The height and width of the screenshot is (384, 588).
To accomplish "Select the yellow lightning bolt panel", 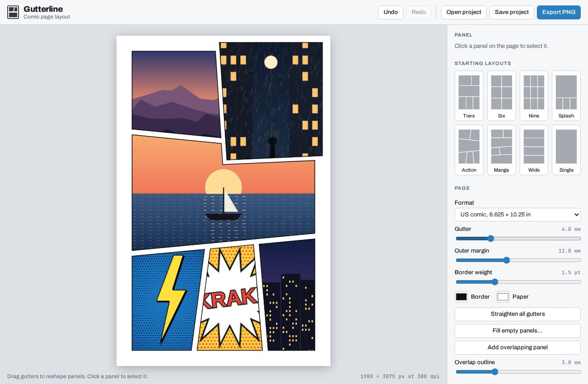I will (x=167, y=300).
